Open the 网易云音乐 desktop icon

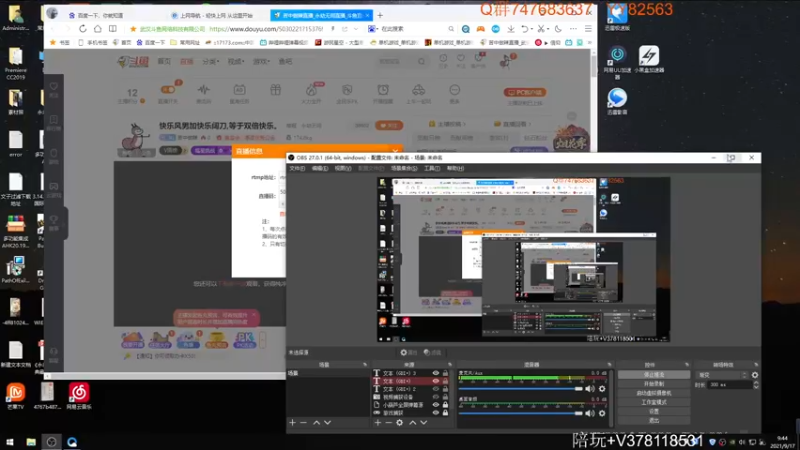point(79,396)
